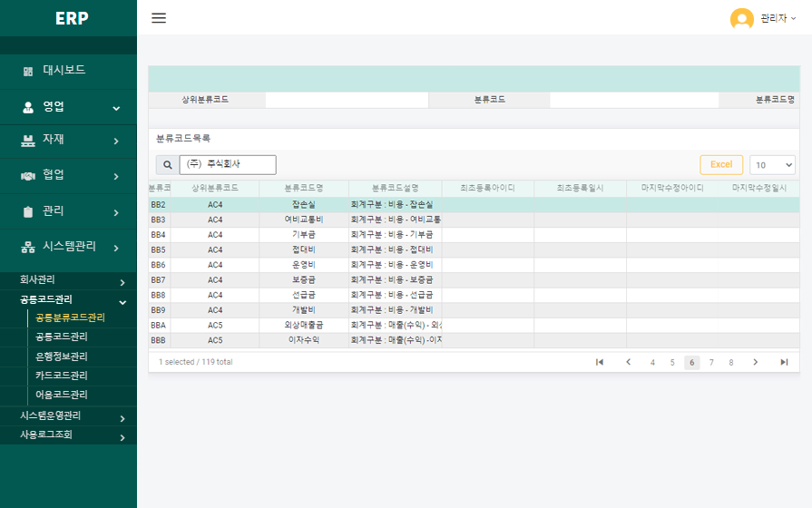Image resolution: width=812 pixels, height=508 pixels.
Task: Open the page size dropdown showing 10
Action: pyautogui.click(x=772, y=165)
